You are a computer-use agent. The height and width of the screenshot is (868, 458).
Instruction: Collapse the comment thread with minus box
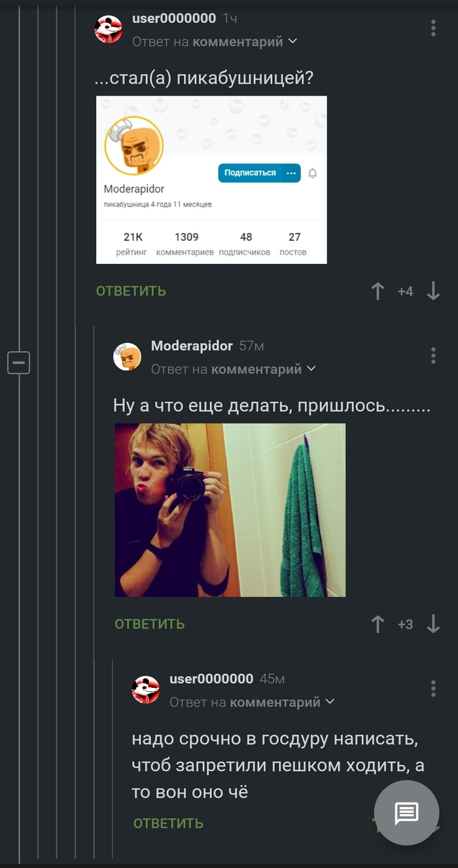pos(19,362)
